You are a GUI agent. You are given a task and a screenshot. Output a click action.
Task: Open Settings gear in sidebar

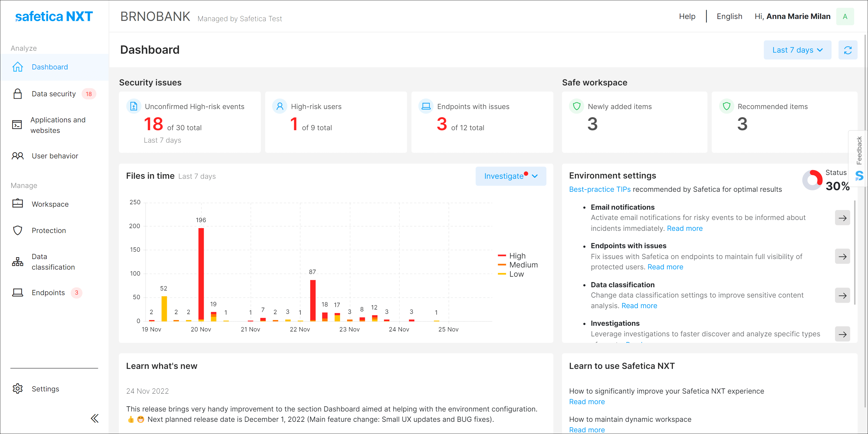(18, 388)
